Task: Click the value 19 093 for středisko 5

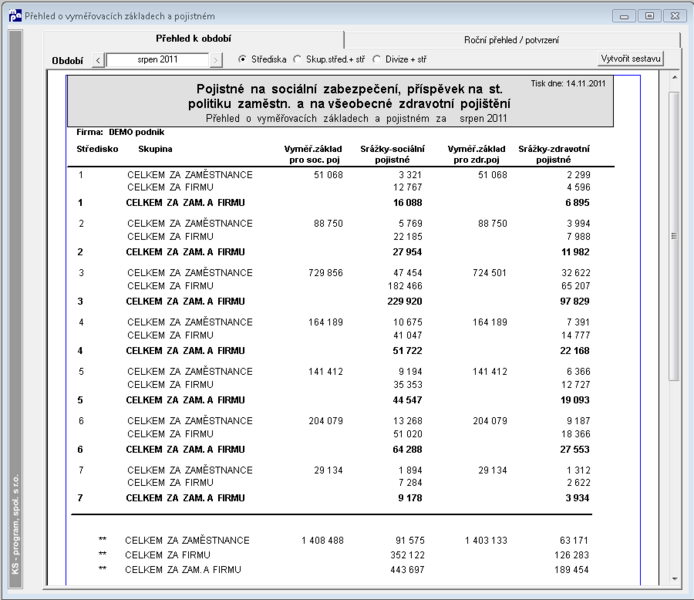Action: (x=575, y=400)
